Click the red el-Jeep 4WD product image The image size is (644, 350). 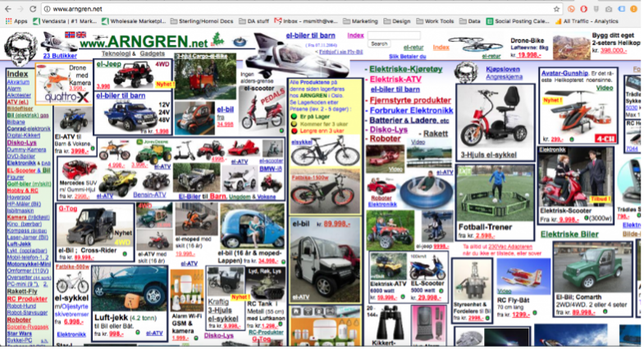[133, 75]
